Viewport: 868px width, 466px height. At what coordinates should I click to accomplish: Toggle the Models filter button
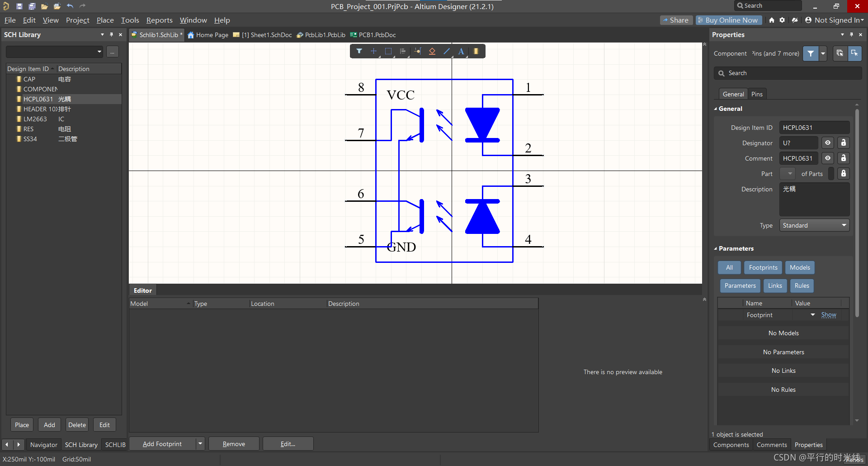click(800, 267)
